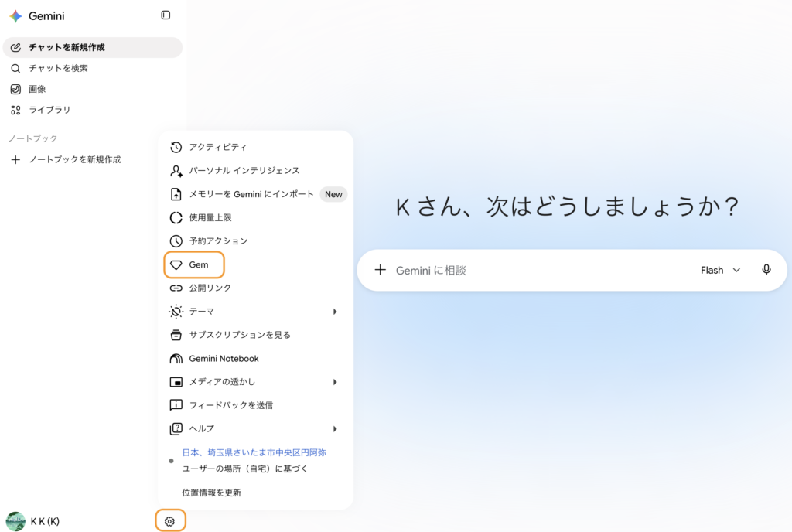Click the new chat pencil icon
This screenshot has height=532, width=792.
point(15,47)
